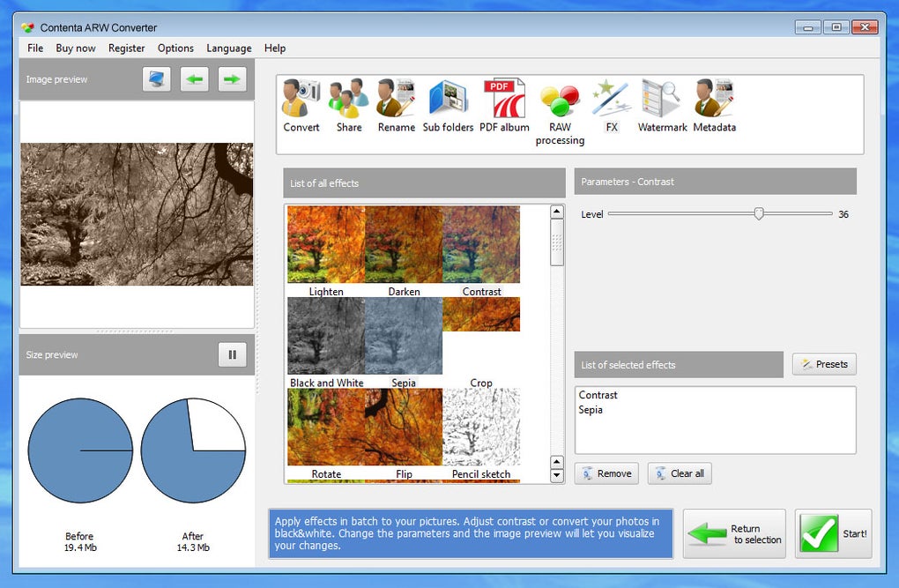Open the Presets dropdown
Screen dimensions: 899x588
point(824,364)
